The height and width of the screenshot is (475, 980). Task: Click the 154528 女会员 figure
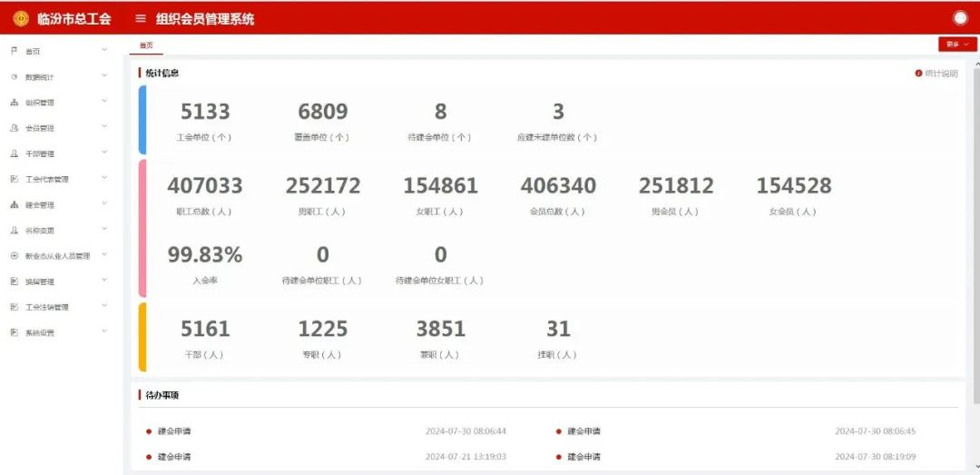click(793, 186)
